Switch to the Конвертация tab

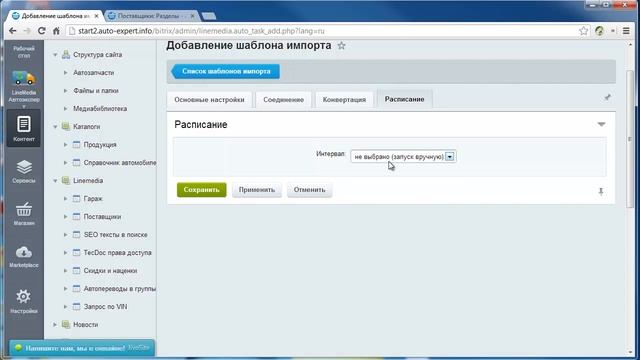click(344, 100)
